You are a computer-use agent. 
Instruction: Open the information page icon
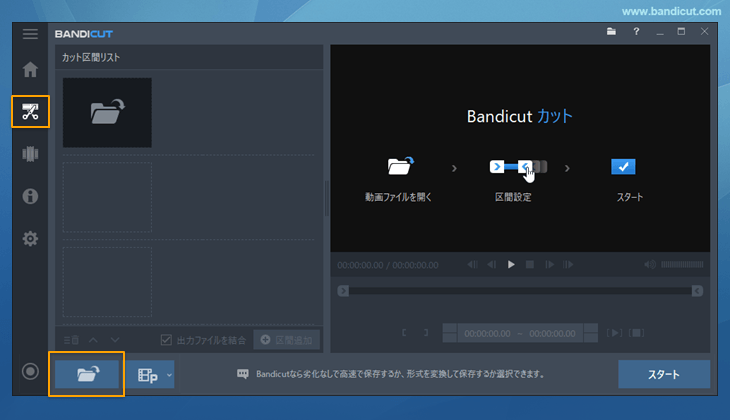tap(30, 196)
